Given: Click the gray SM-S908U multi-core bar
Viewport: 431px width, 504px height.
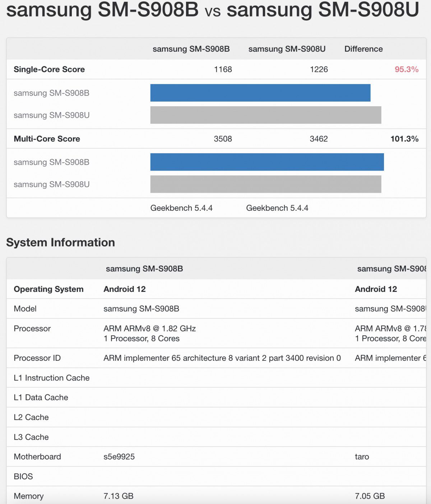Looking at the screenshot, I should pos(266,185).
